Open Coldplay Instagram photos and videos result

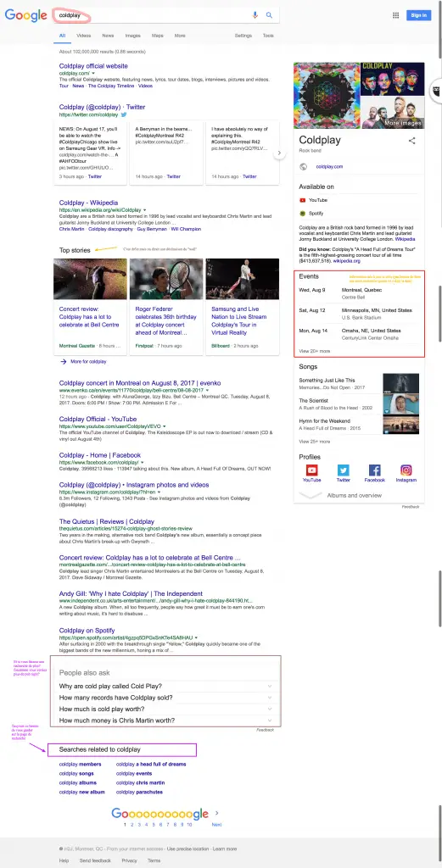(x=134, y=485)
